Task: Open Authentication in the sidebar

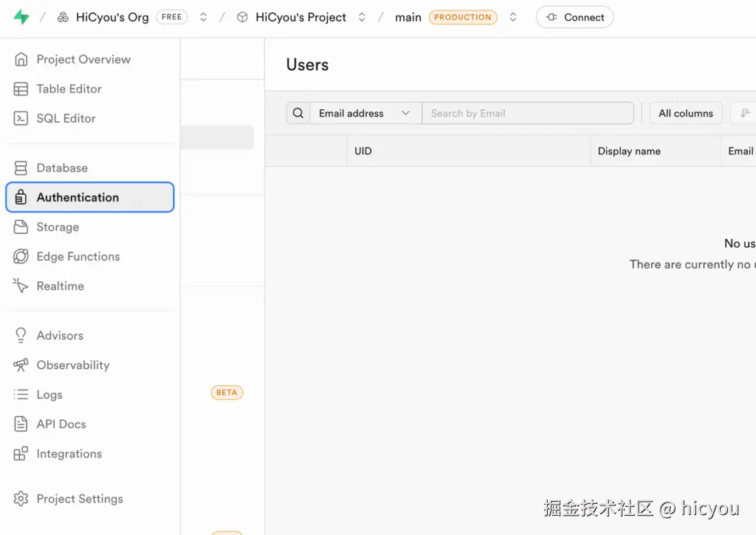Action: click(78, 198)
